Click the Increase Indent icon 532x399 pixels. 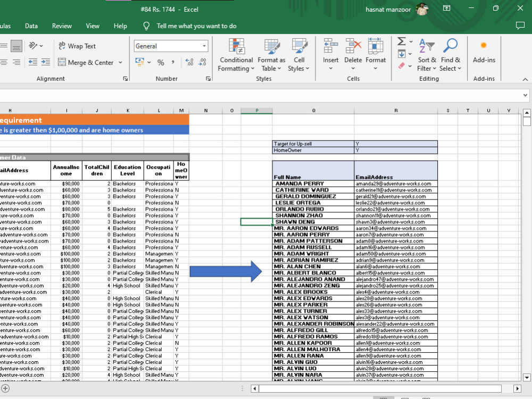[x=45, y=62]
